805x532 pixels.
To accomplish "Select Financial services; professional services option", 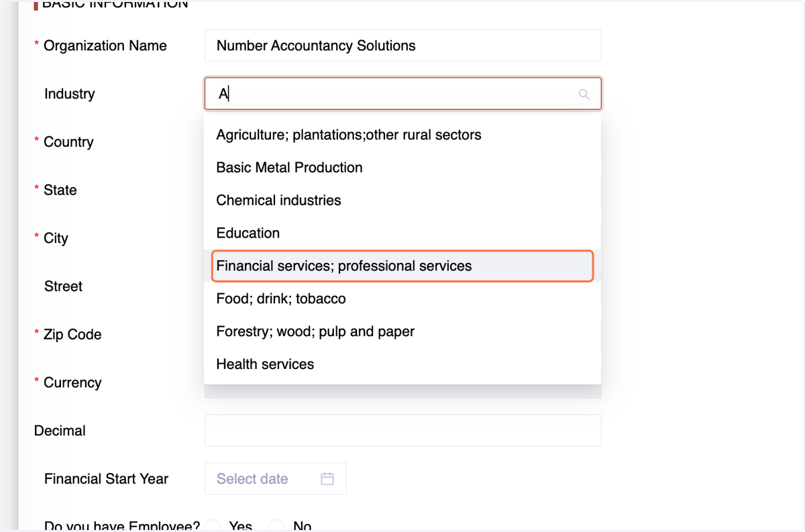I will tap(402, 266).
